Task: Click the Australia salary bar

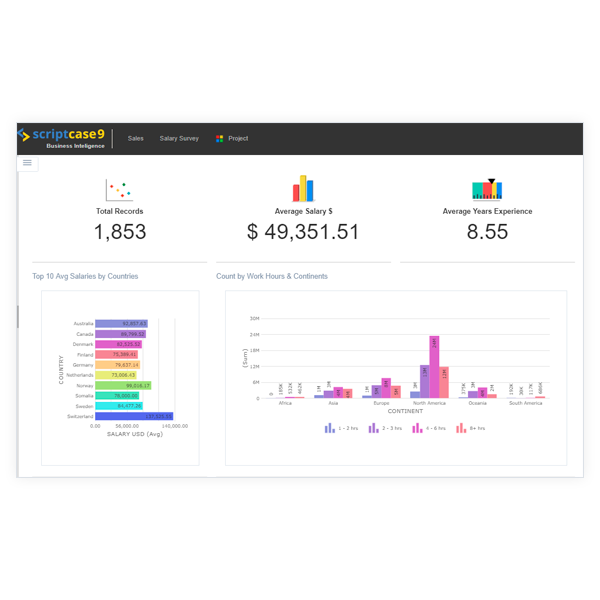Action: [x=121, y=324]
